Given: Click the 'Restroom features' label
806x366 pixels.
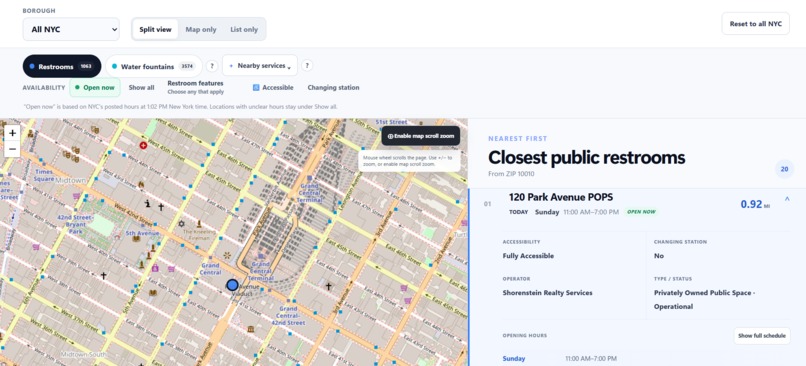Looking at the screenshot, I should pyautogui.click(x=195, y=83).
